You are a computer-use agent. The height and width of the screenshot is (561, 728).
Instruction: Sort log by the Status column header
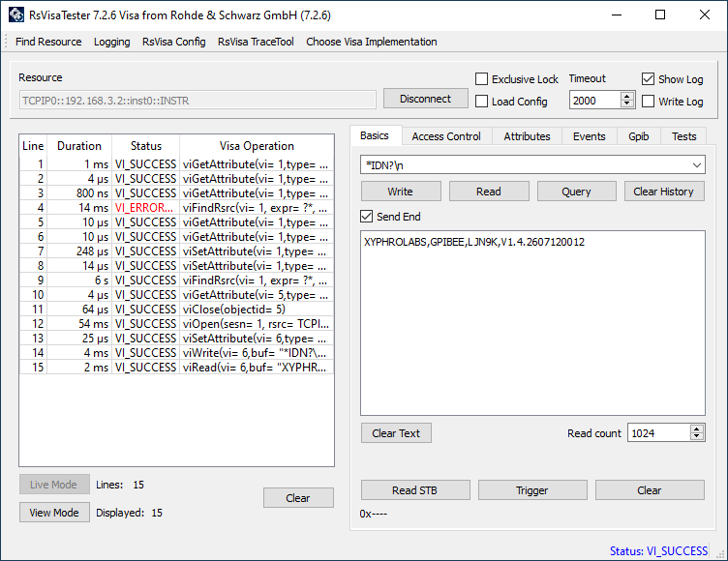(146, 146)
